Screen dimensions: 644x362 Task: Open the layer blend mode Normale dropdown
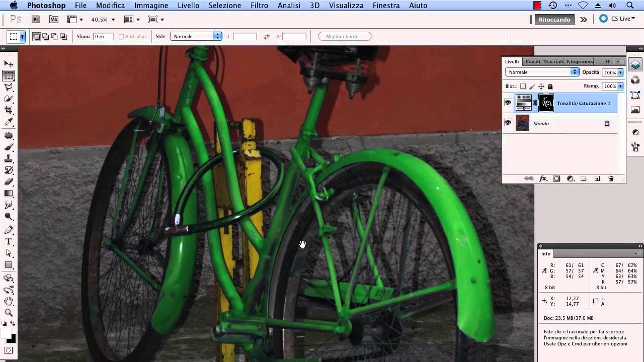click(542, 72)
